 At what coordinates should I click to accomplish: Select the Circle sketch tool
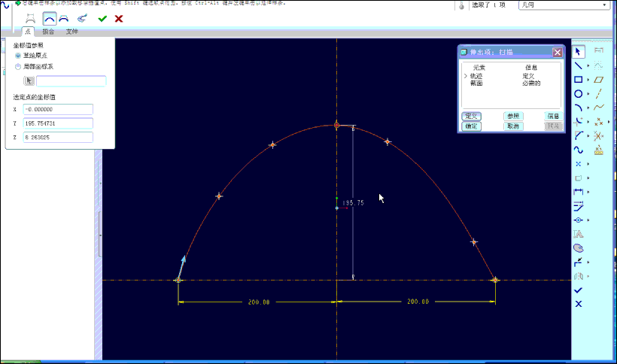[x=578, y=94]
